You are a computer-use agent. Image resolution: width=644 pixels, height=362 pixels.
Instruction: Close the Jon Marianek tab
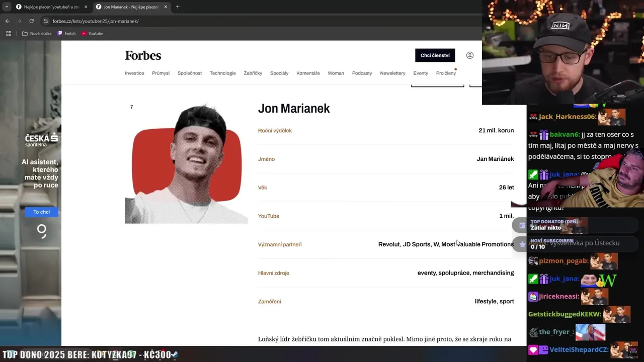point(166,7)
